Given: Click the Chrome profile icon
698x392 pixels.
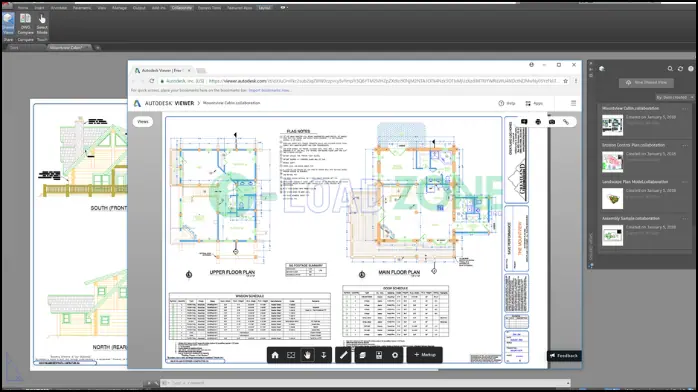Looking at the screenshot, I should pyautogui.click(x=531, y=65).
